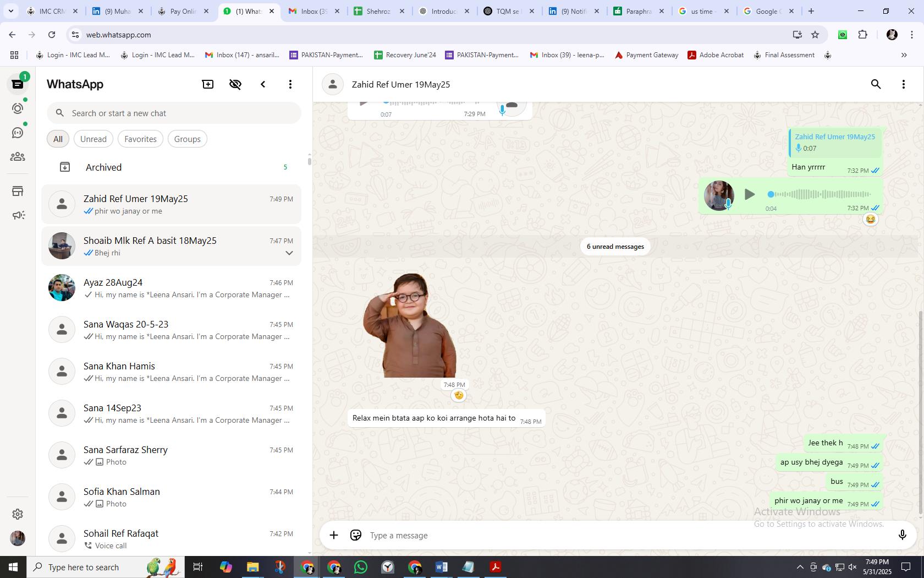This screenshot has width=924, height=578.
Task: Search within conversation magnifier icon
Action: [876, 84]
